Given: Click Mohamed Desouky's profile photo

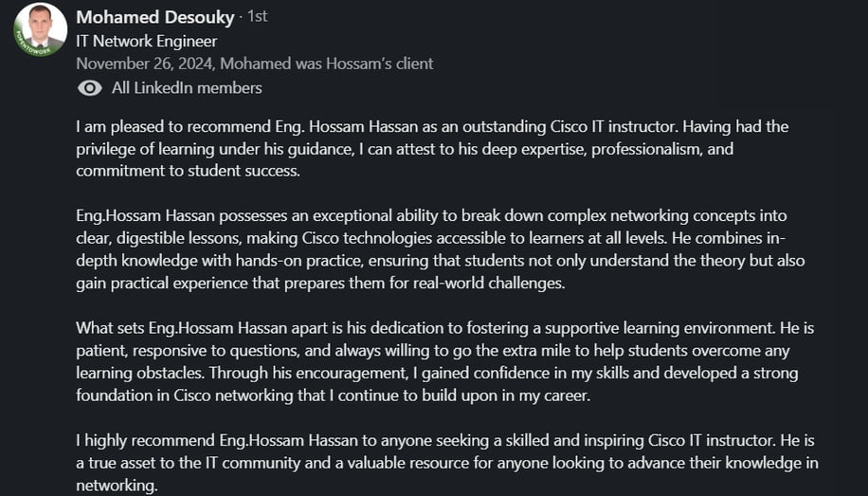Looking at the screenshot, I should (41, 29).
